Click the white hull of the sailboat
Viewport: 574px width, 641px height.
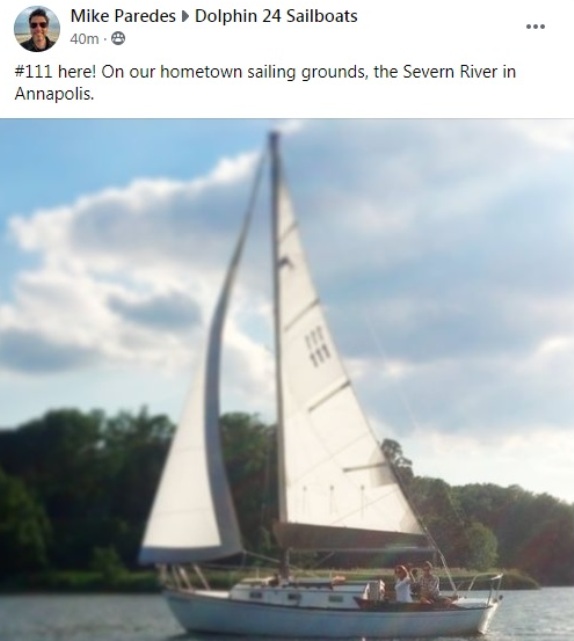point(331,613)
